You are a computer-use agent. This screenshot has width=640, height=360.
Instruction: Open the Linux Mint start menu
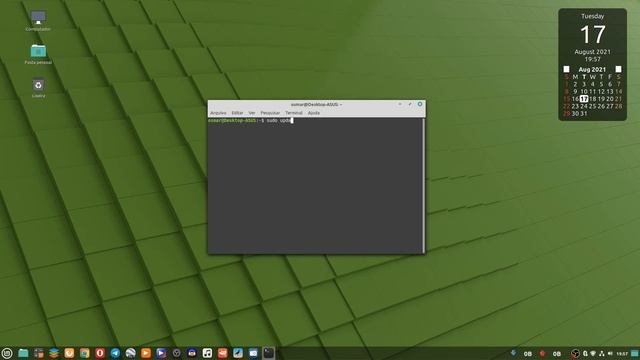(7, 353)
